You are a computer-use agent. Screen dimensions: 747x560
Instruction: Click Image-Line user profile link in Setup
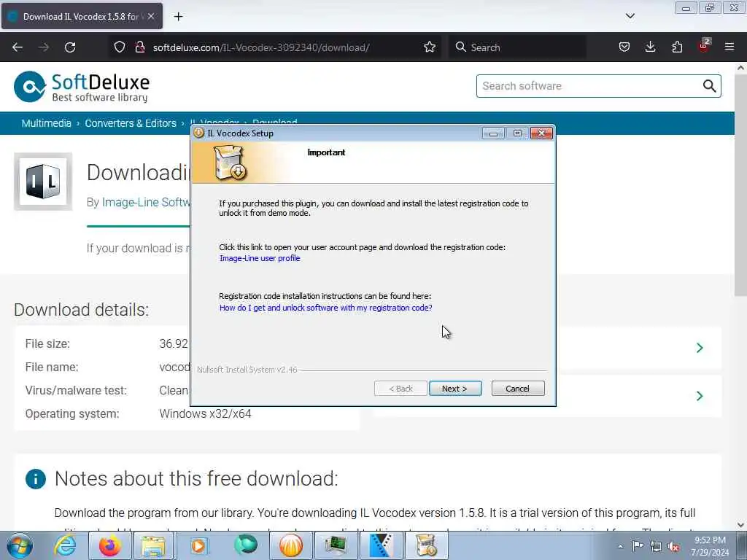(260, 258)
